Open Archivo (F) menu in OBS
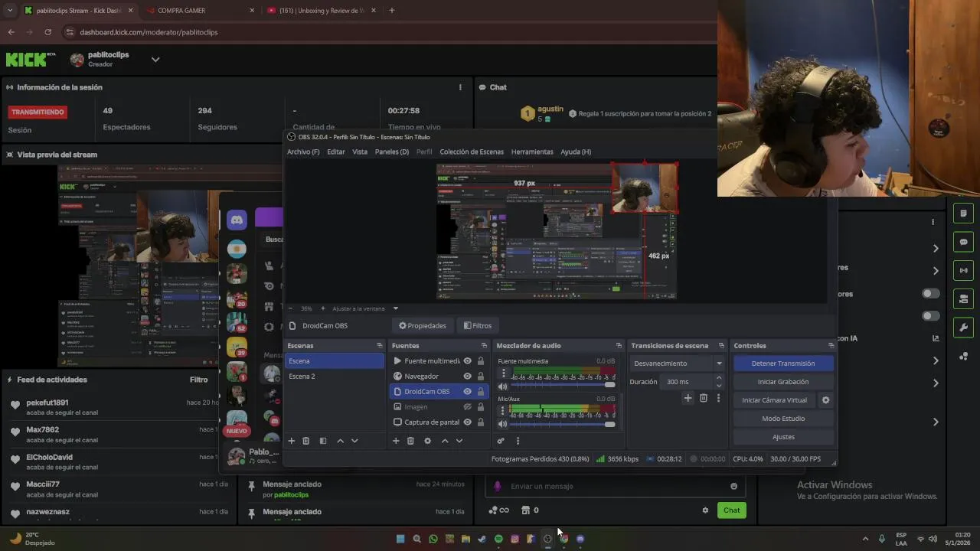Viewport: 980px width, 551px height. pos(303,152)
